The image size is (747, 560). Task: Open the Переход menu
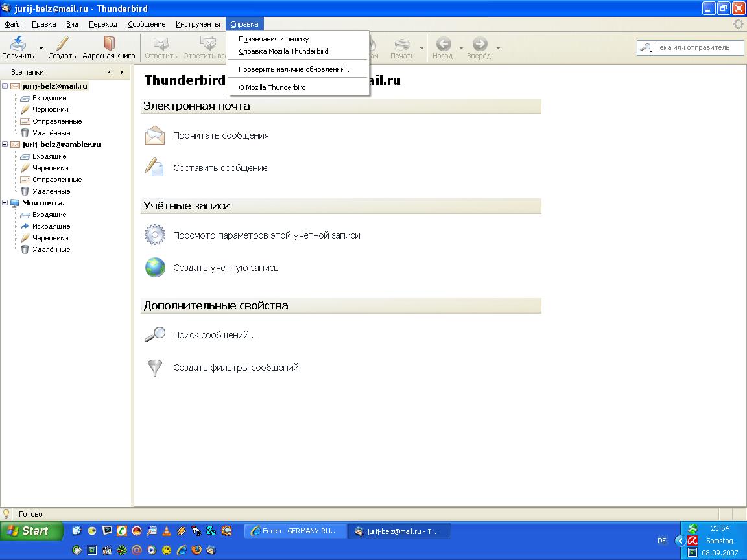(103, 24)
